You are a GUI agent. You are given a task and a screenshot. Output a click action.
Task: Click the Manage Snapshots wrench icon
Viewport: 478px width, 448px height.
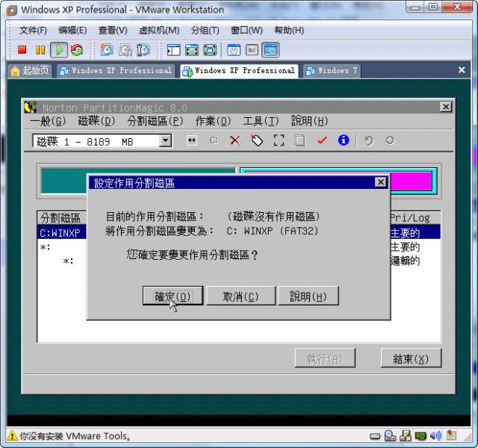[143, 50]
